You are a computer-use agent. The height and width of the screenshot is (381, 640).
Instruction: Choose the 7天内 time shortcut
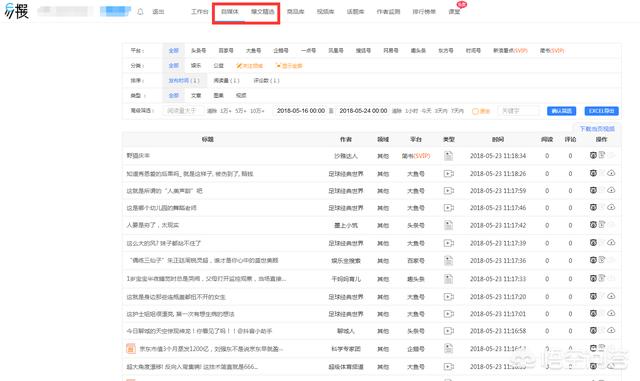click(457, 111)
